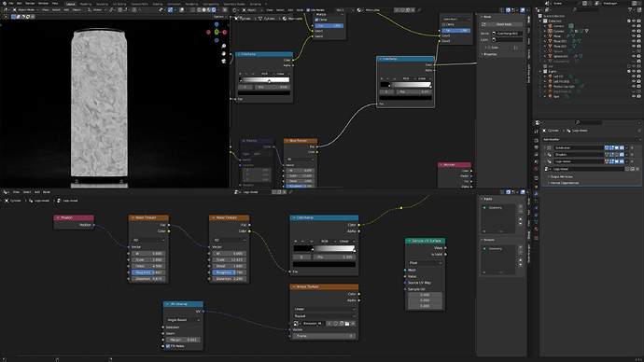The height and width of the screenshot is (362, 644).
Task: Toggle Clamp checkbox on Multiply mix node
Action: click(x=316, y=20)
